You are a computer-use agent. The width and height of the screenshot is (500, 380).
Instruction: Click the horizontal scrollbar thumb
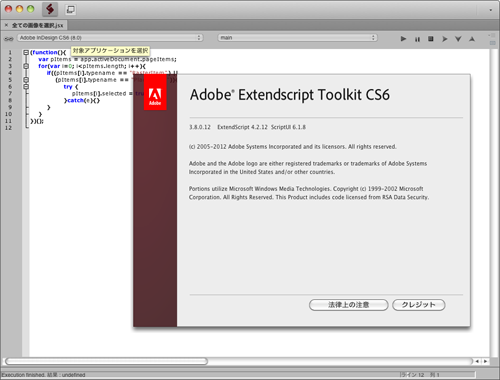click(106, 361)
